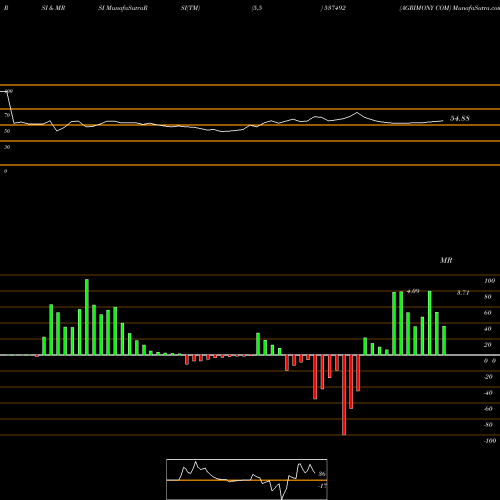
Task: Click the 36 label in mini chart
Action: [322, 474]
